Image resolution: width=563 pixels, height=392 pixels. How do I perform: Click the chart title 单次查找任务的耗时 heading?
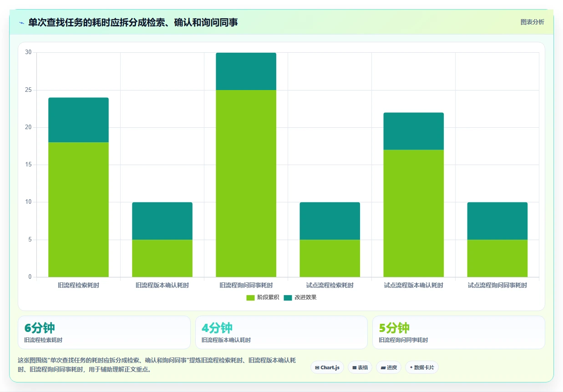point(133,22)
